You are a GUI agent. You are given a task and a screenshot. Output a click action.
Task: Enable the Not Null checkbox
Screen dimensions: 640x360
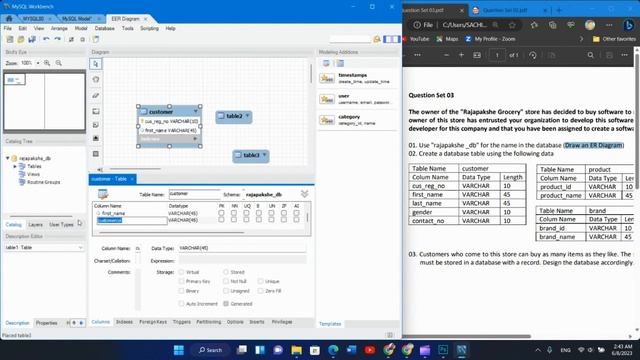coord(226,281)
